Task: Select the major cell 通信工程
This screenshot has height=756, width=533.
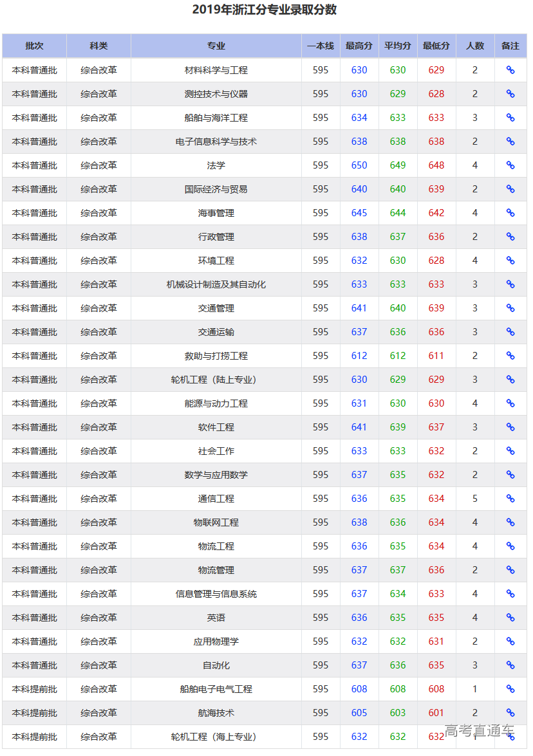Action: coord(216,499)
